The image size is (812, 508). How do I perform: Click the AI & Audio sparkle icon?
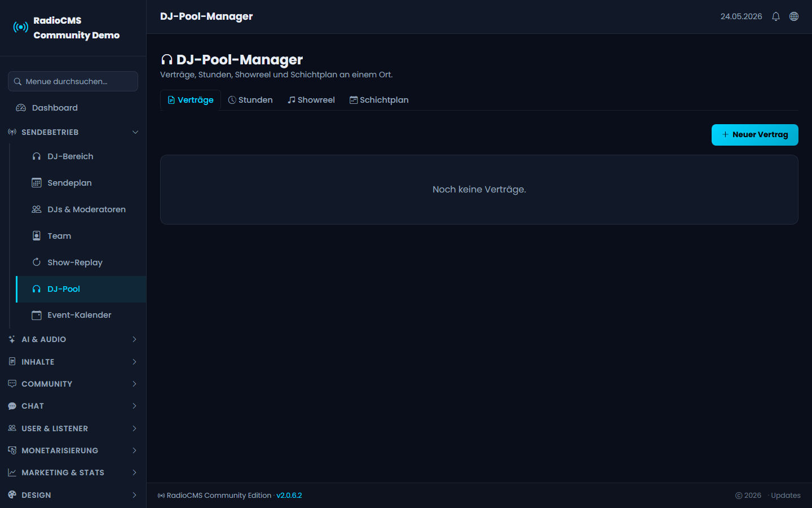(12, 339)
